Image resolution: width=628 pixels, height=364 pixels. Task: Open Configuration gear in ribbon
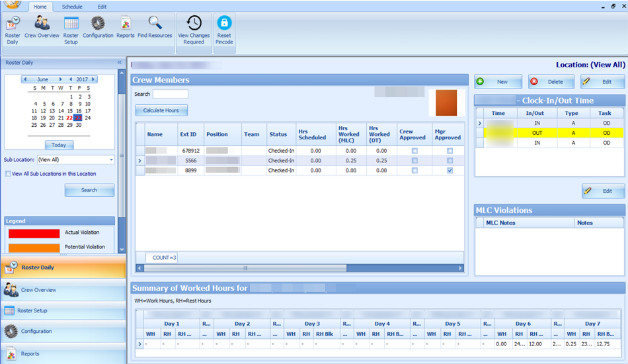(x=98, y=27)
